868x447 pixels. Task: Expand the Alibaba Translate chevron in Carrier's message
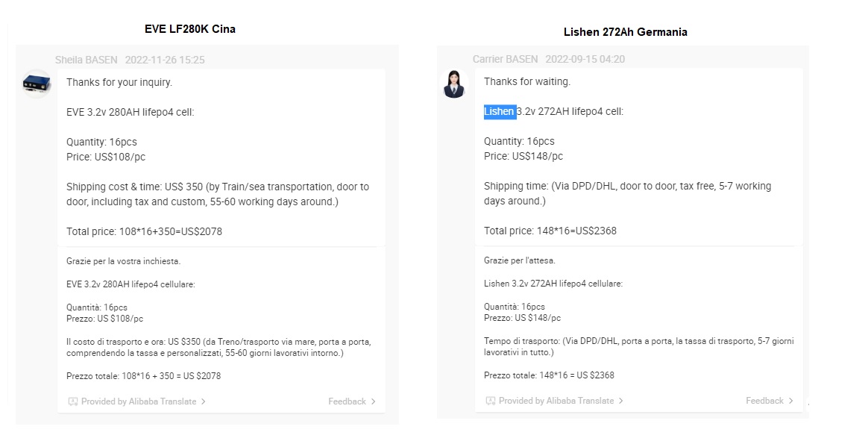coord(621,401)
